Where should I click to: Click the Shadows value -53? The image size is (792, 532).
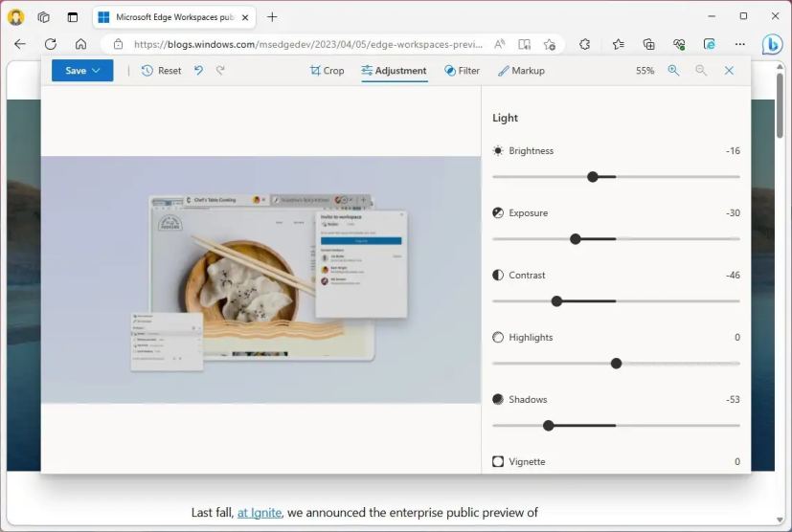coord(733,399)
